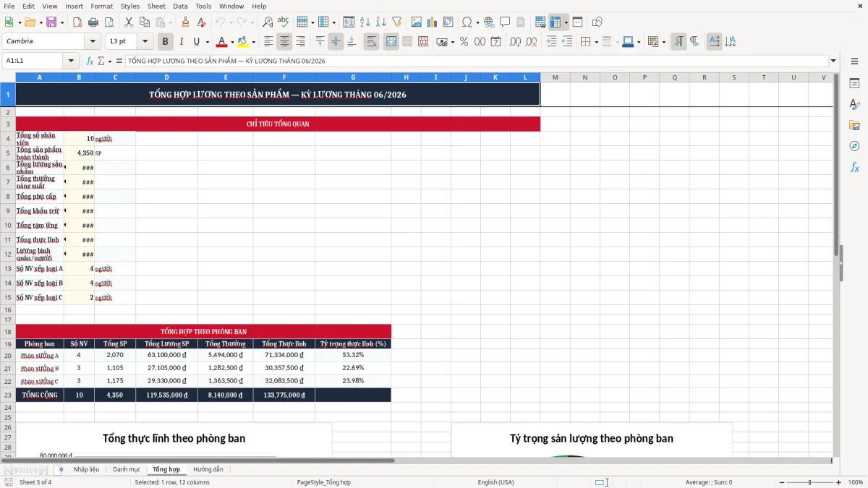Open the Save button dropdown arrow
The image size is (868, 488).
tap(61, 22)
